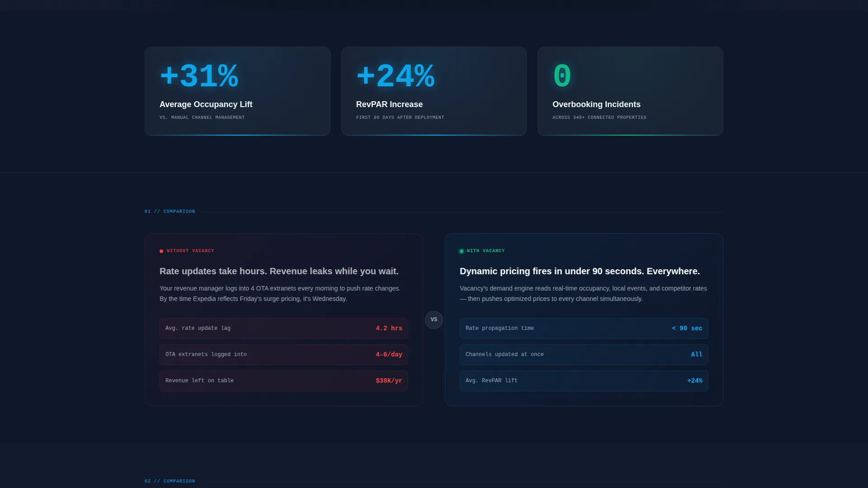Click the 'Channels updated at once' label
This screenshot has height=488, width=868.
pos(505,355)
